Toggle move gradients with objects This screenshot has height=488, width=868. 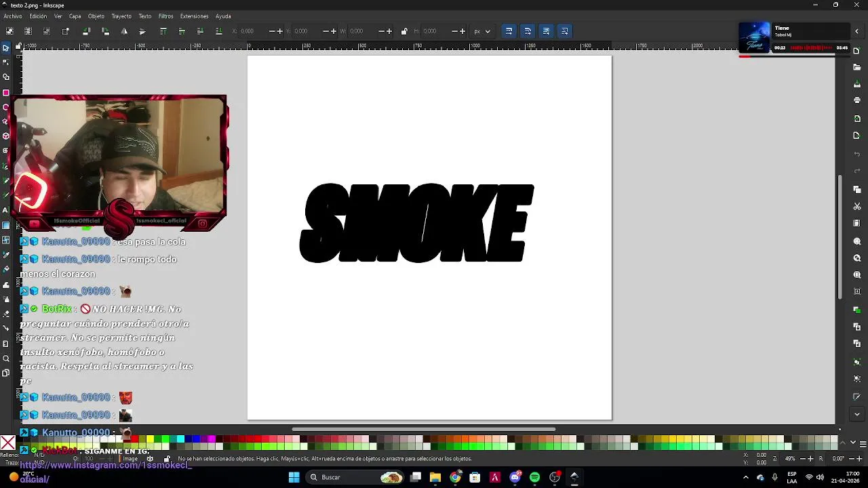pyautogui.click(x=546, y=31)
